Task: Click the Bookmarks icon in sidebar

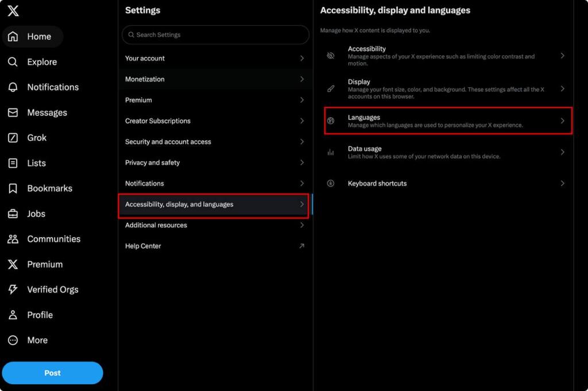Action: [13, 188]
